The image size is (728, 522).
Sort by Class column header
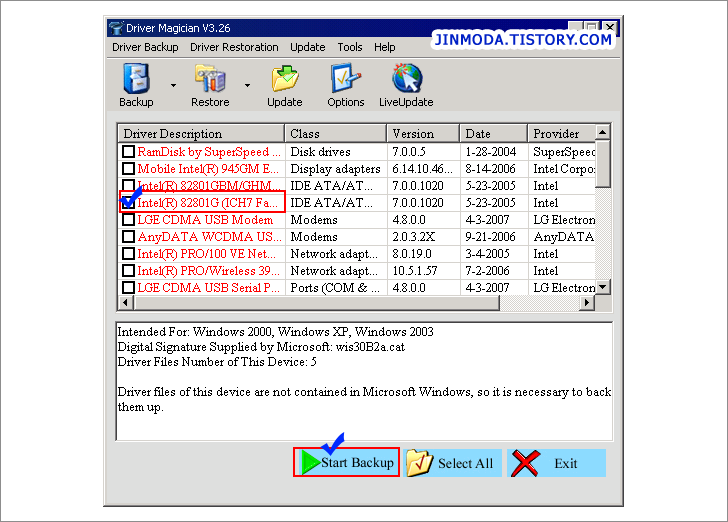click(336, 134)
